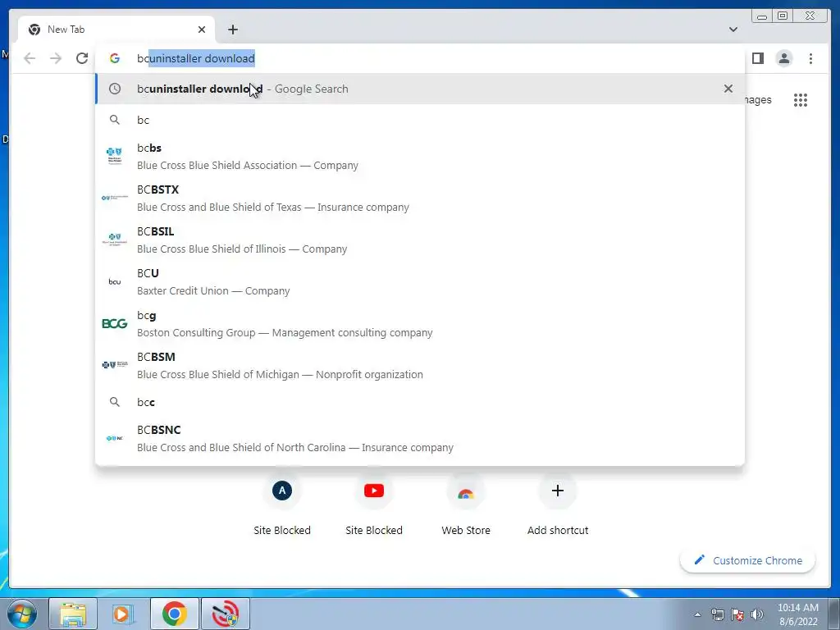Open the Web Store shortcut
Image resolution: width=840 pixels, height=630 pixels.
(466, 505)
